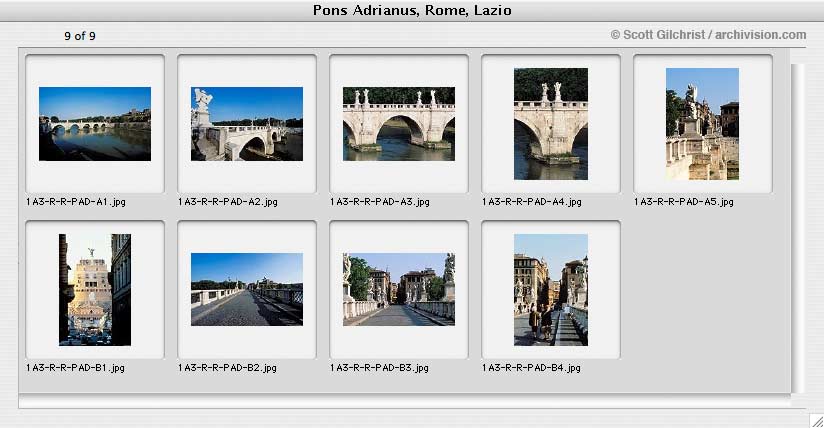Click filename 1A3-R-R-PAD-B1.jpg
Screen dimensions: 824x428
tap(75, 368)
